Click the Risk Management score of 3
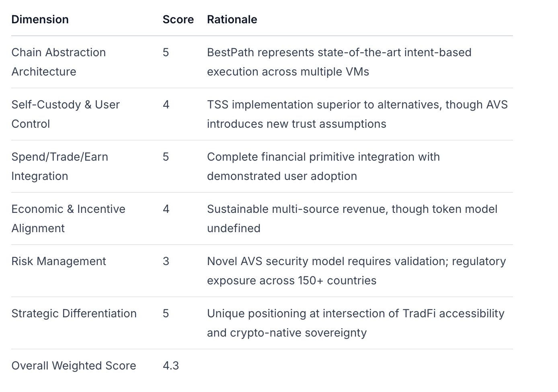The image size is (558, 392). 166,261
